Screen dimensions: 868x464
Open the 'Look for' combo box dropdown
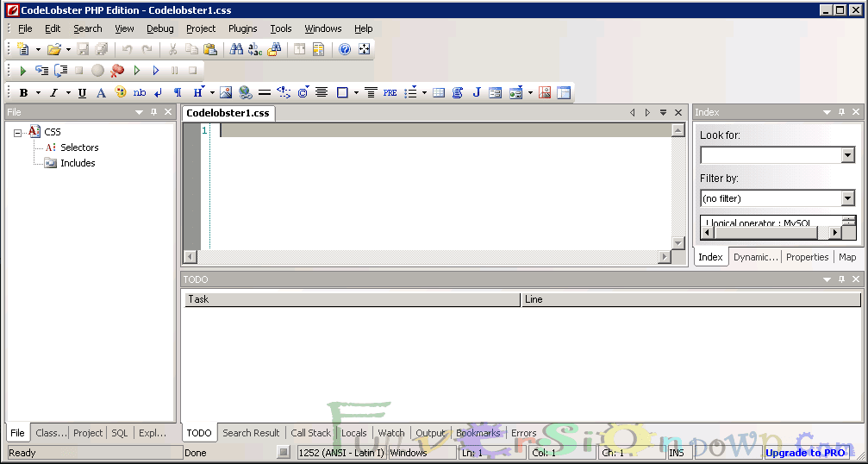(x=847, y=155)
